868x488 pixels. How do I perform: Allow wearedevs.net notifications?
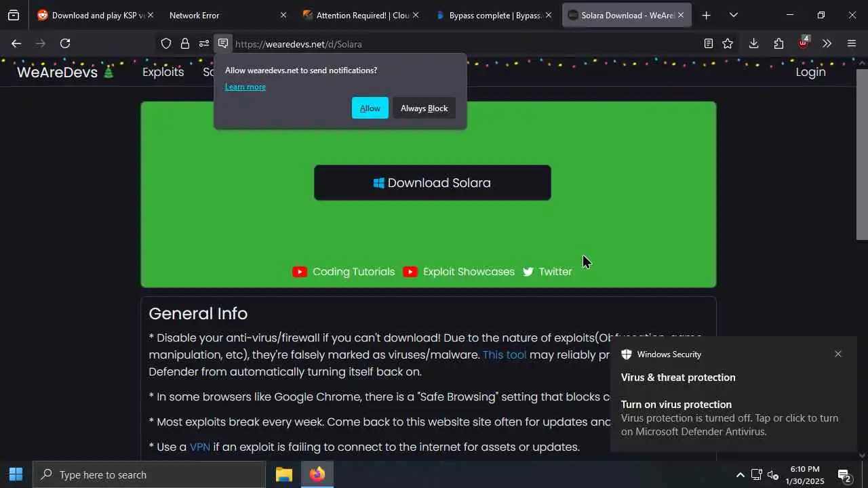point(370,108)
